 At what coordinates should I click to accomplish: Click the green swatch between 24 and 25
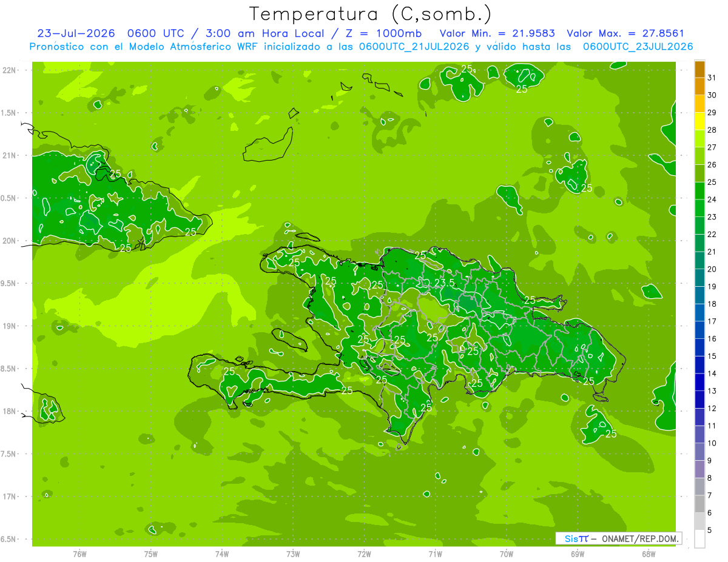point(699,190)
